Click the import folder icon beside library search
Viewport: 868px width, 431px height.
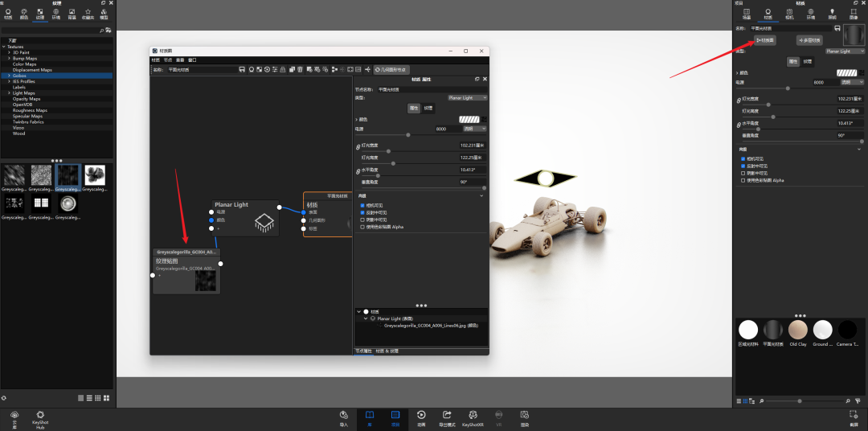tap(108, 31)
